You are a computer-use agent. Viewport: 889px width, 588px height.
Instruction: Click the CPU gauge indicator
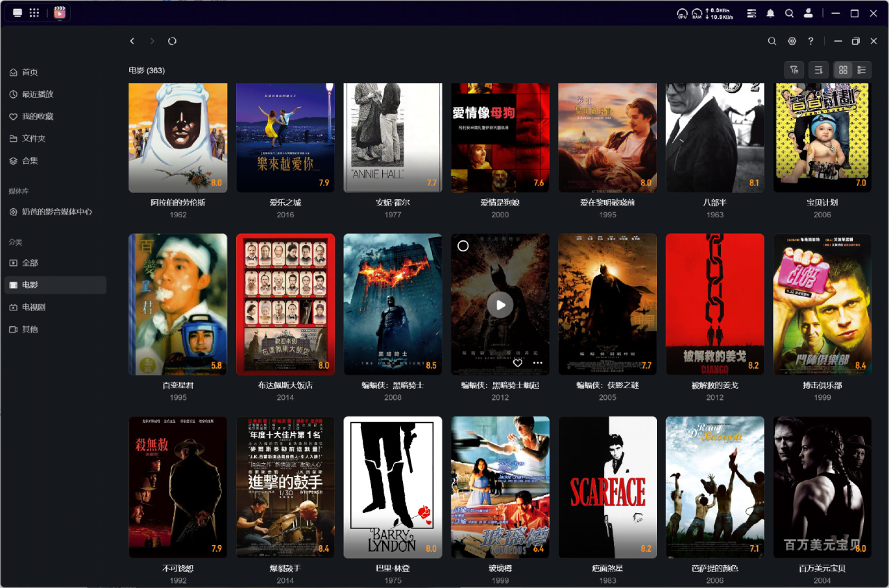(682, 13)
